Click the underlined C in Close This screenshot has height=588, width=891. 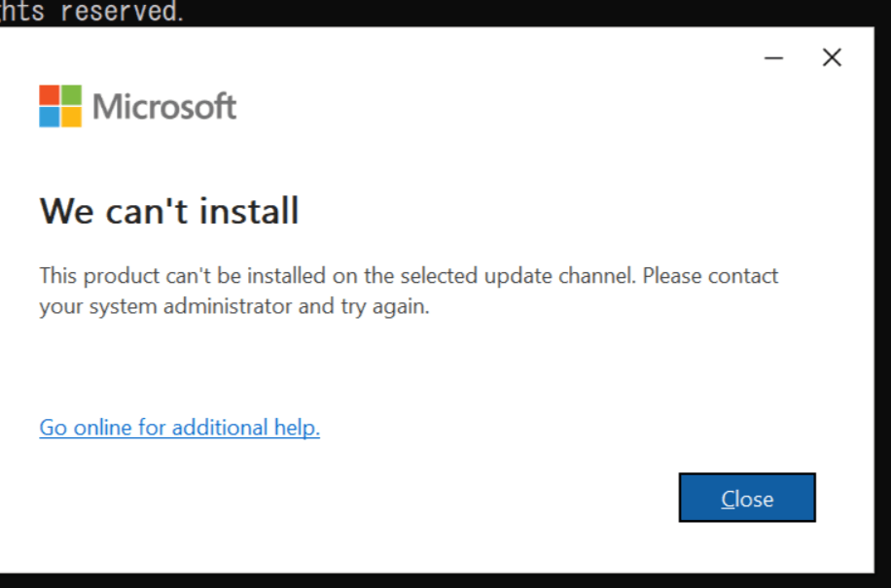[728, 498]
